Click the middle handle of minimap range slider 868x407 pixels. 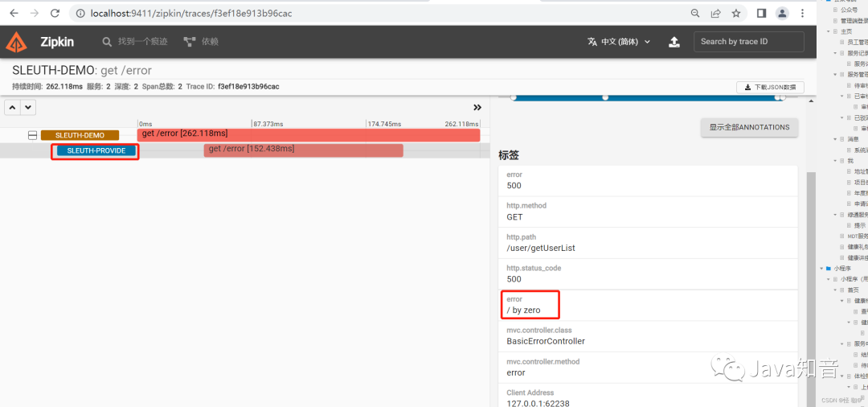coord(605,97)
